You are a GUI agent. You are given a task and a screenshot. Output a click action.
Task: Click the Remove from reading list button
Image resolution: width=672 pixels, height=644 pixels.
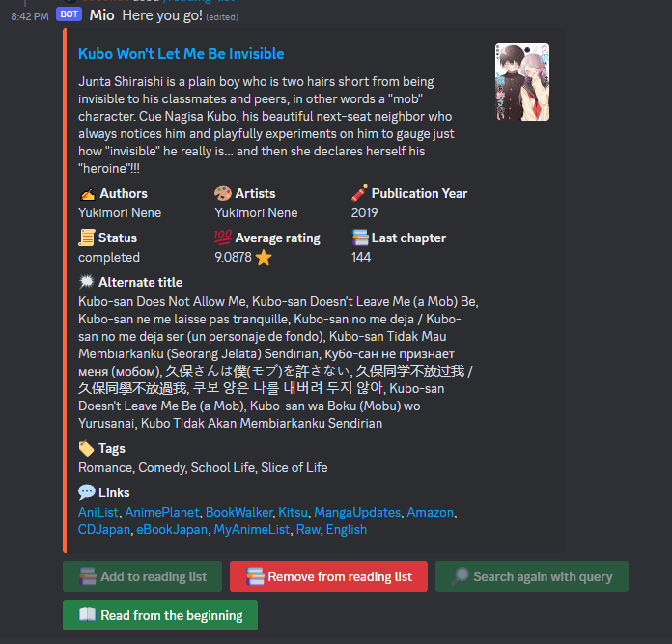[328, 576]
